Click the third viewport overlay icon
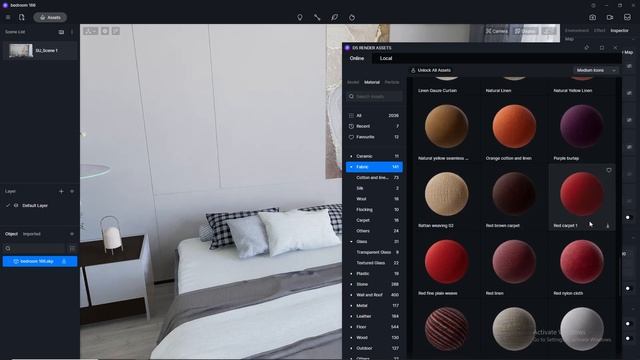The height and width of the screenshot is (360, 640). [116, 31]
